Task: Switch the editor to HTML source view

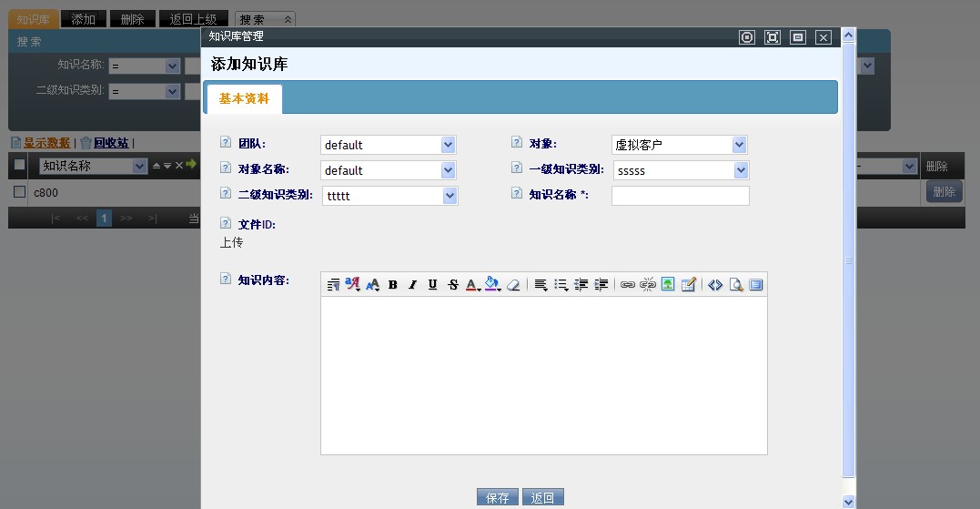Action: 715,285
